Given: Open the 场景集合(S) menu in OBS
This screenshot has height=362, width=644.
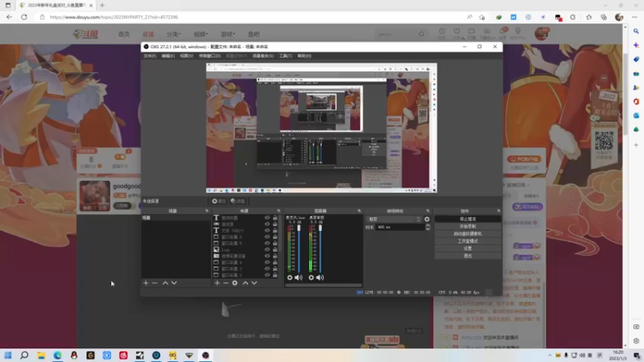Looking at the screenshot, I should [x=263, y=56].
